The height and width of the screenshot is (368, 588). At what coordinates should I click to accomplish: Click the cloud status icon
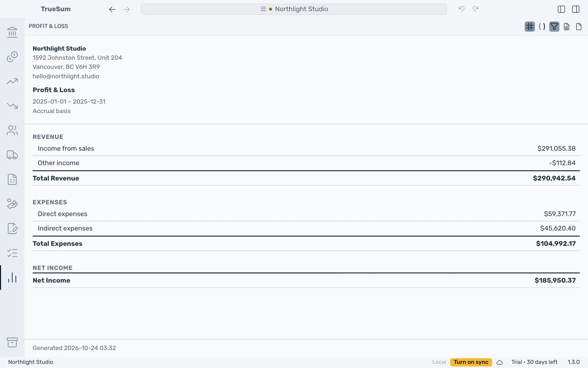pyautogui.click(x=500, y=362)
